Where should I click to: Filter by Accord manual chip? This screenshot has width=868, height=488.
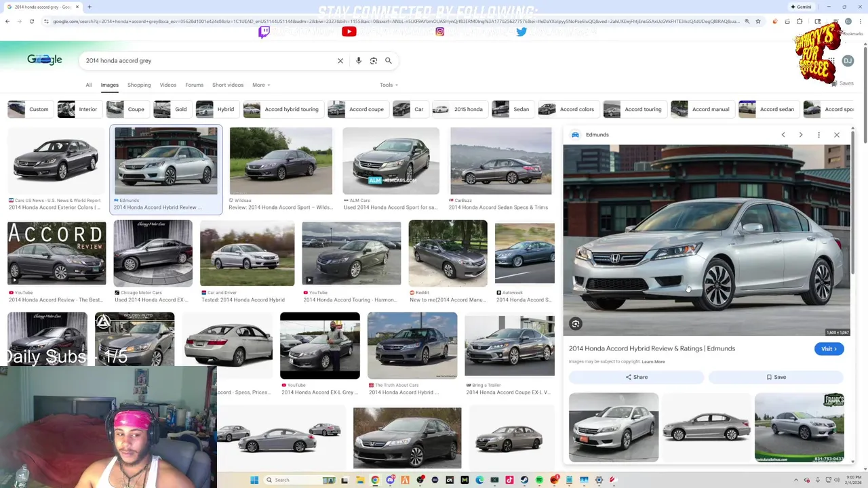click(x=702, y=109)
